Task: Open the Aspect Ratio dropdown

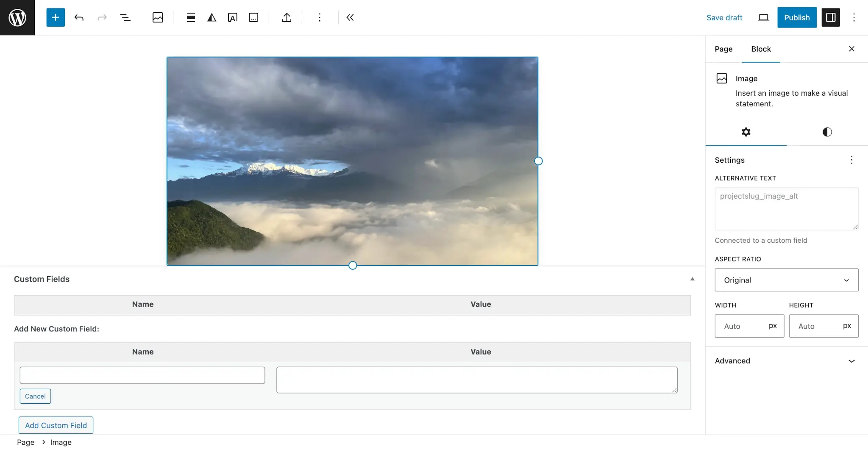Action: pyautogui.click(x=787, y=280)
